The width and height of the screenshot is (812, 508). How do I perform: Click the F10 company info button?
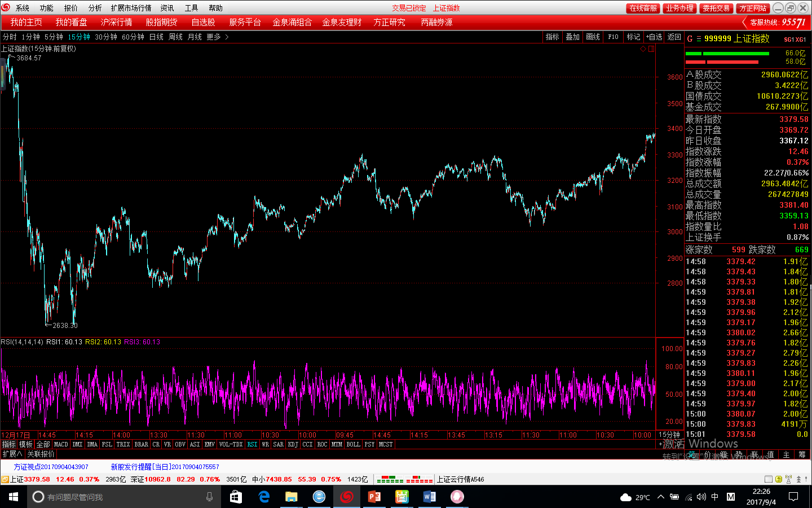click(x=613, y=37)
